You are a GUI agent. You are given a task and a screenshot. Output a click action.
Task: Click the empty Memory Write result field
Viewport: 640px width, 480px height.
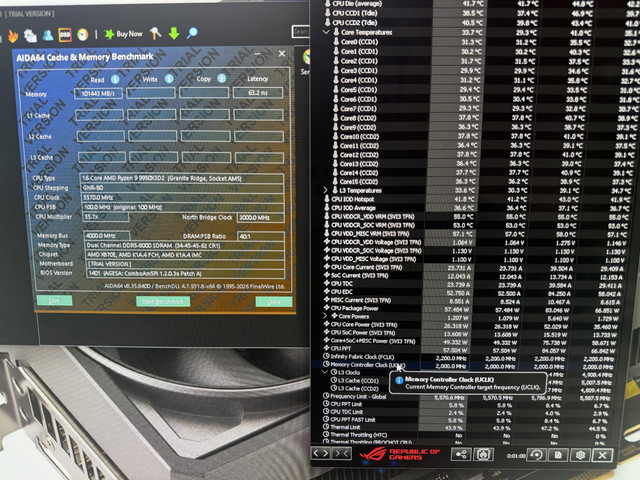(151, 93)
